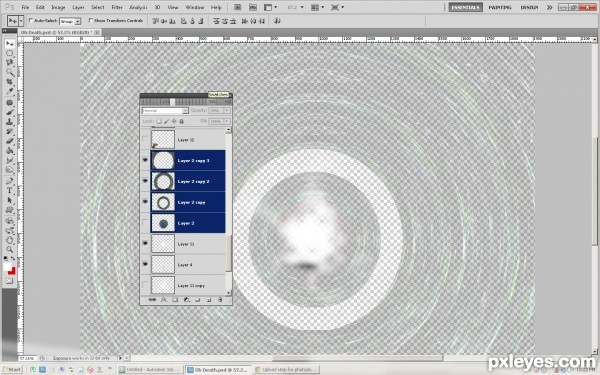Enable Auto-Select checkbox
The width and height of the screenshot is (600, 375).
(x=31, y=20)
